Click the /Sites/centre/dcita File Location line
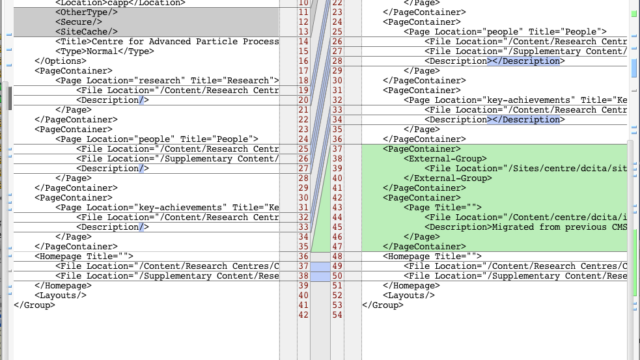This screenshot has height=360, width=640. coord(526,169)
